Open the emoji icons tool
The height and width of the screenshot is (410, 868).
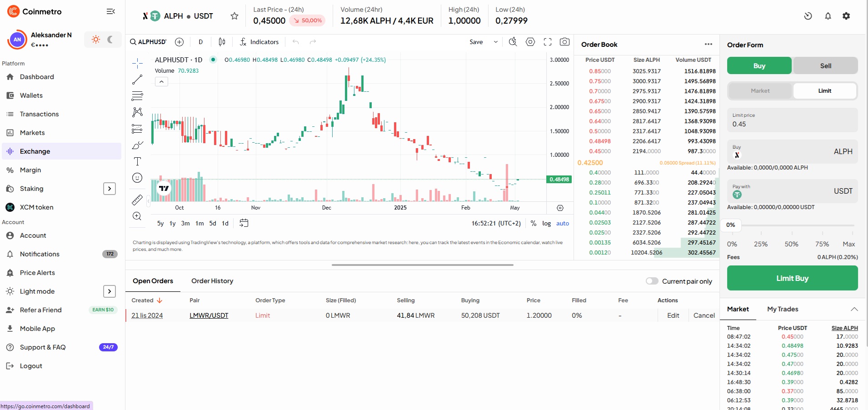pyautogui.click(x=137, y=178)
